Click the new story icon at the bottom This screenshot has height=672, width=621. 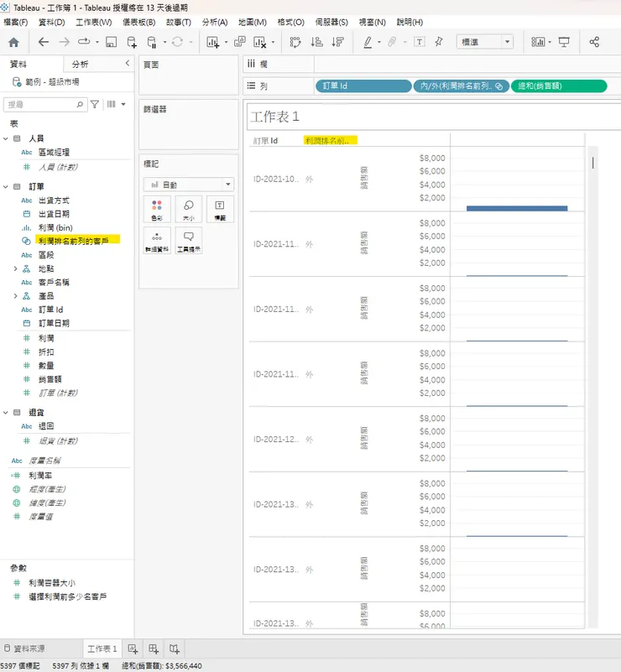click(175, 649)
